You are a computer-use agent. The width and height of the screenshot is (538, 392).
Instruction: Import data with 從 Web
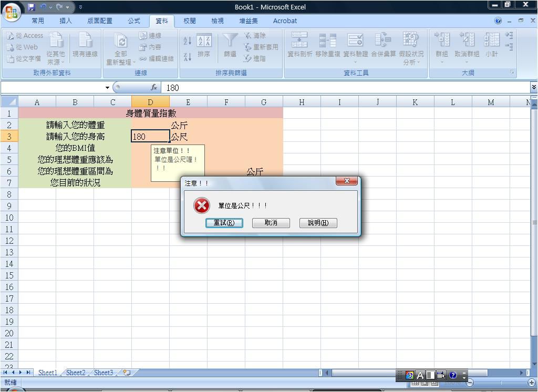23,47
